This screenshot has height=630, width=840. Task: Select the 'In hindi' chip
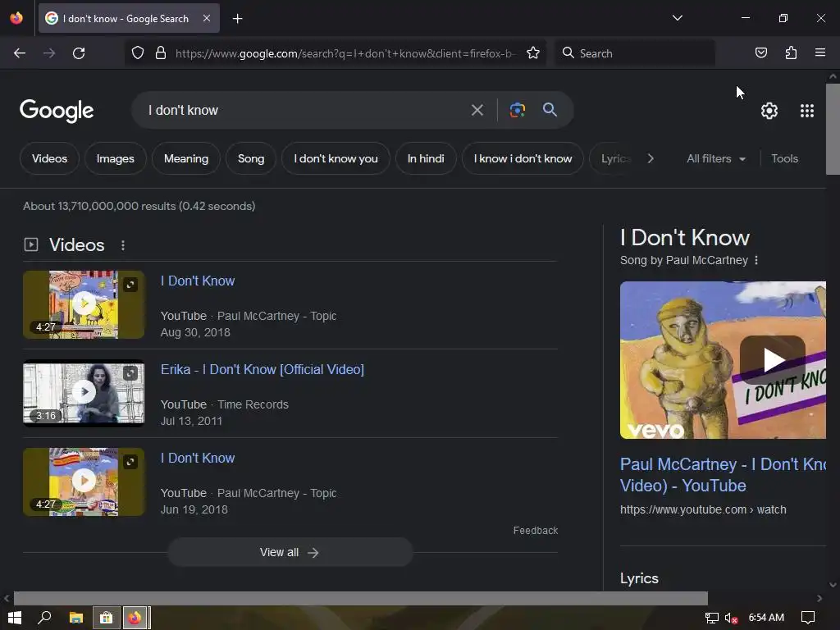(x=426, y=158)
